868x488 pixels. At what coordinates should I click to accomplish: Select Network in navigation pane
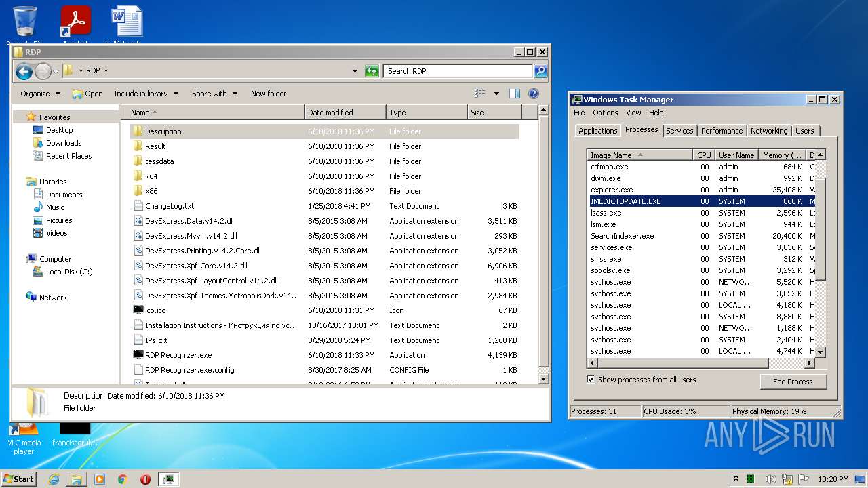(53, 298)
